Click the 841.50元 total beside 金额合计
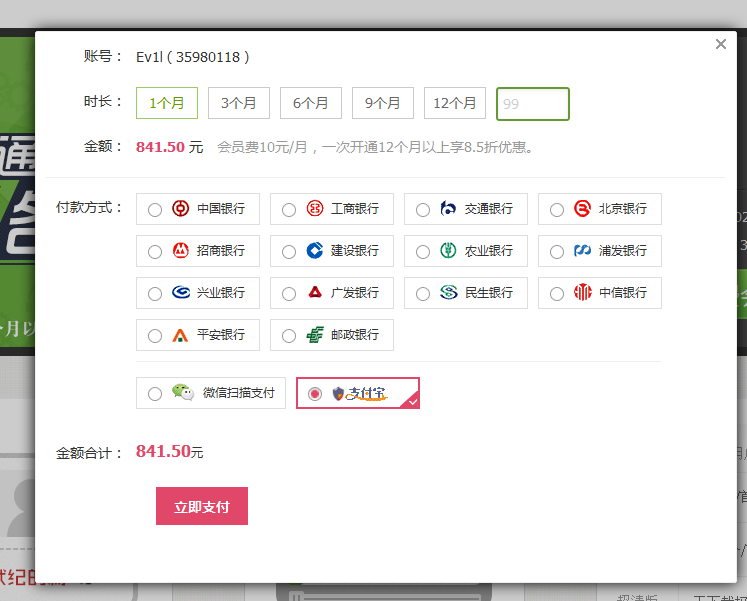This screenshot has height=601, width=747. pos(170,451)
